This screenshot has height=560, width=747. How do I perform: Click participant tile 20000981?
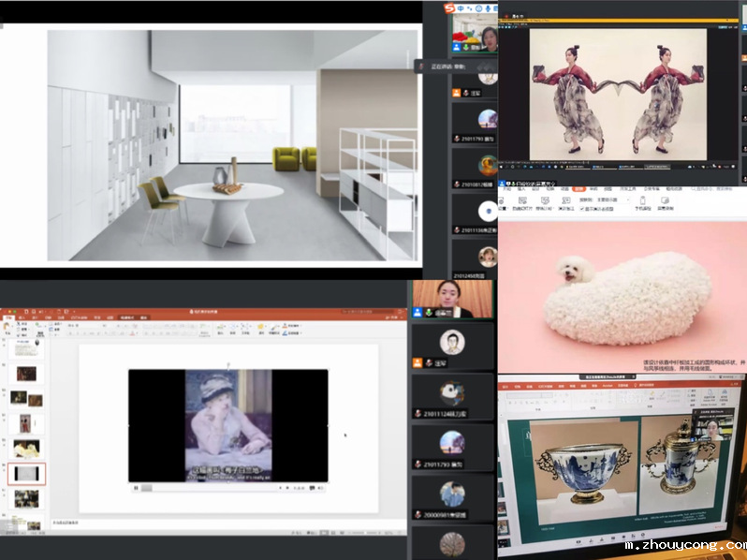tap(452, 497)
